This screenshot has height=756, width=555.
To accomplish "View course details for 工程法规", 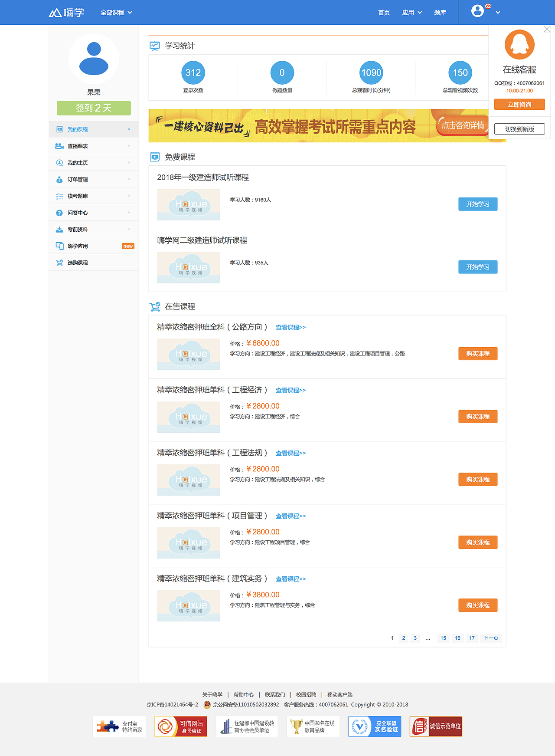I will pos(291,453).
